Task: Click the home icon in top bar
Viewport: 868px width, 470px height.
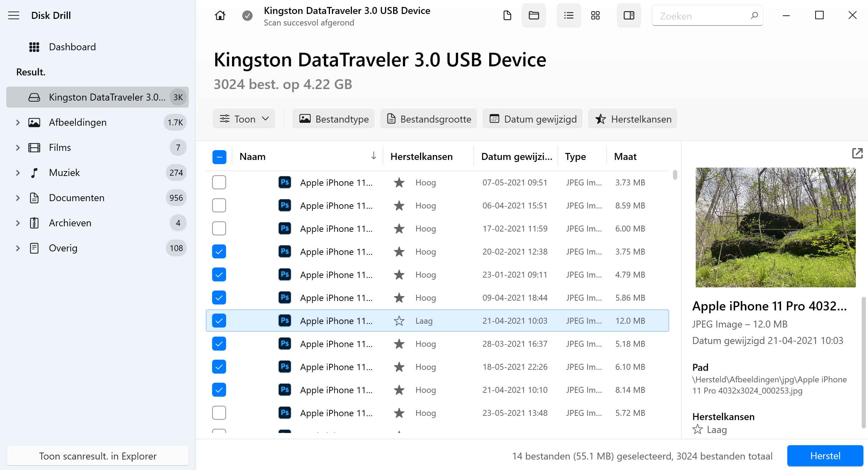Action: [220, 16]
